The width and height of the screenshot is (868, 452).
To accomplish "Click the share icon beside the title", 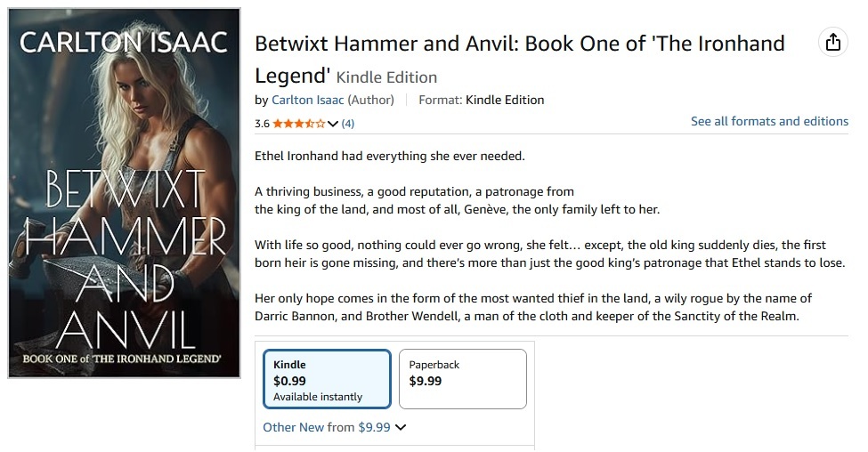I will pos(832,43).
